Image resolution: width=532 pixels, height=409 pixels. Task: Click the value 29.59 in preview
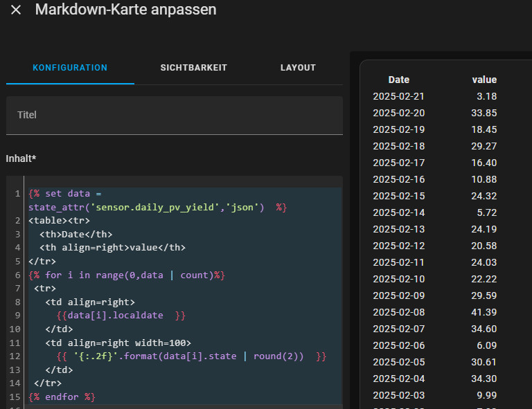coord(484,296)
